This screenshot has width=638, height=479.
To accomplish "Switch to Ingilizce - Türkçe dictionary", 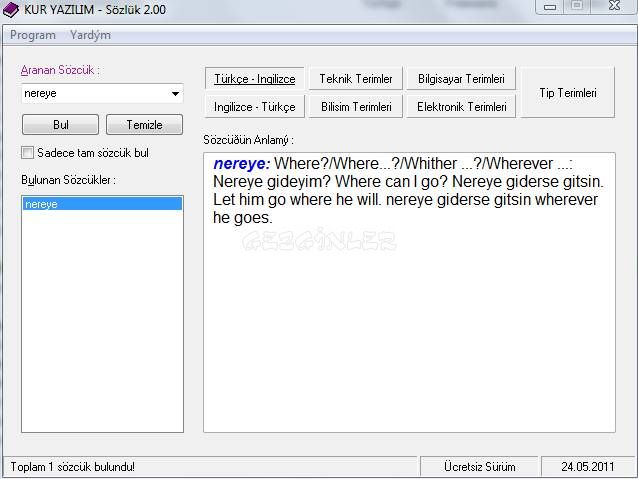I will 255,107.
